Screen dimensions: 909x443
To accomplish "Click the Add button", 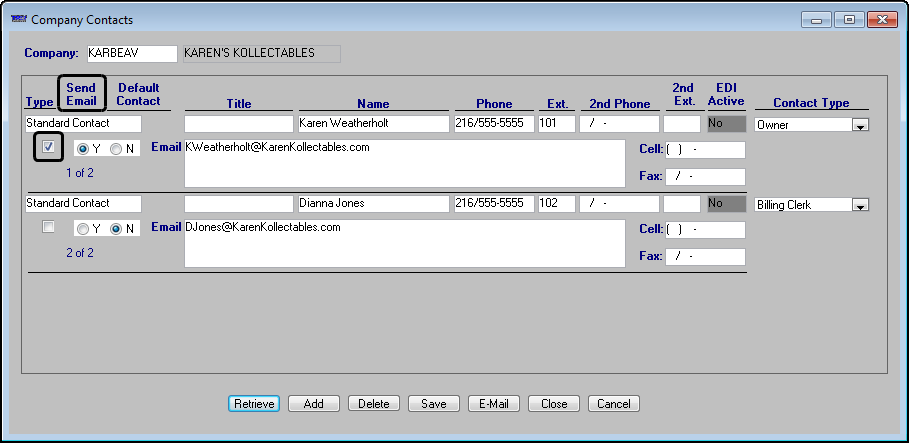I will [314, 404].
